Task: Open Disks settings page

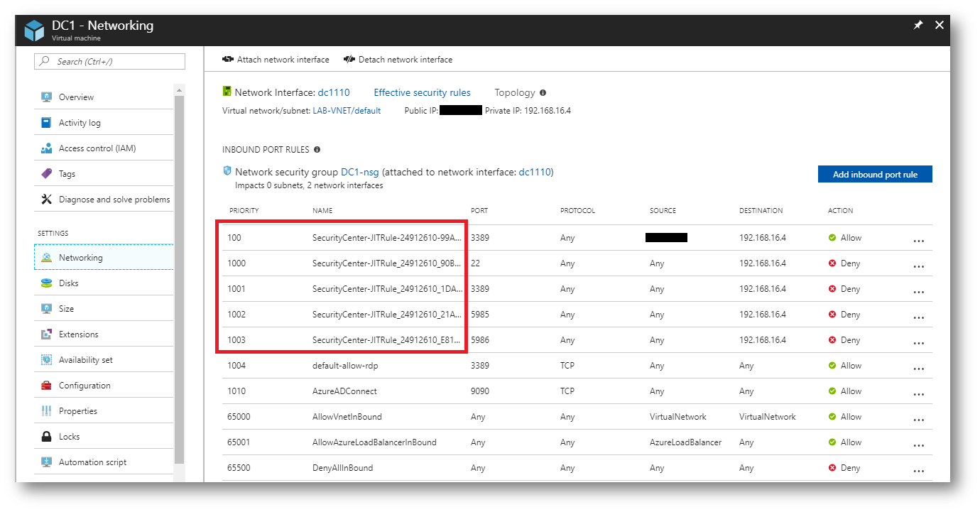Action: [x=104, y=283]
